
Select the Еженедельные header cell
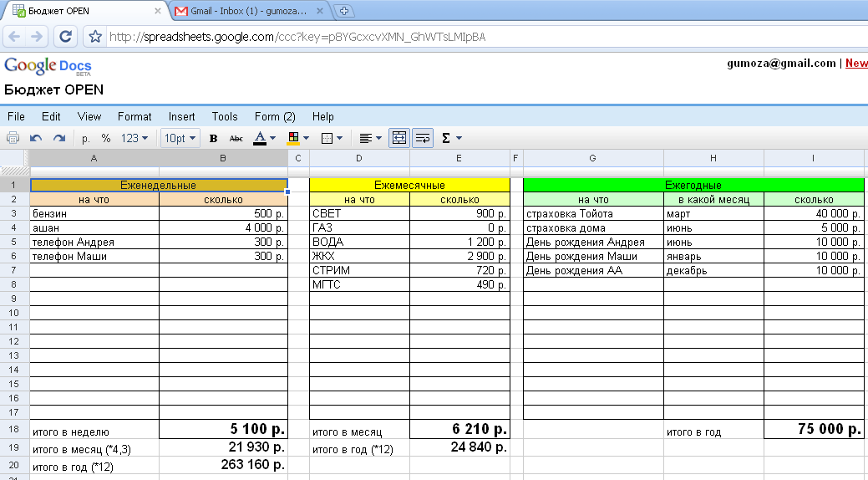(x=159, y=185)
